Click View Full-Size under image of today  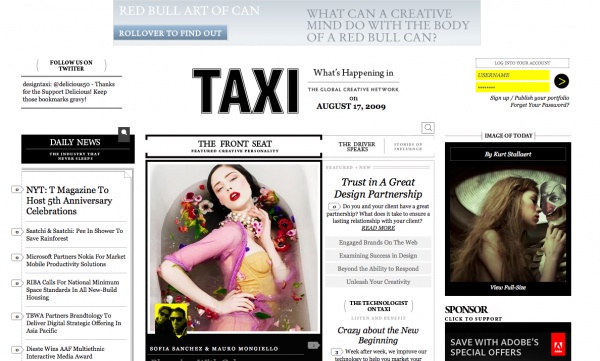tap(508, 287)
